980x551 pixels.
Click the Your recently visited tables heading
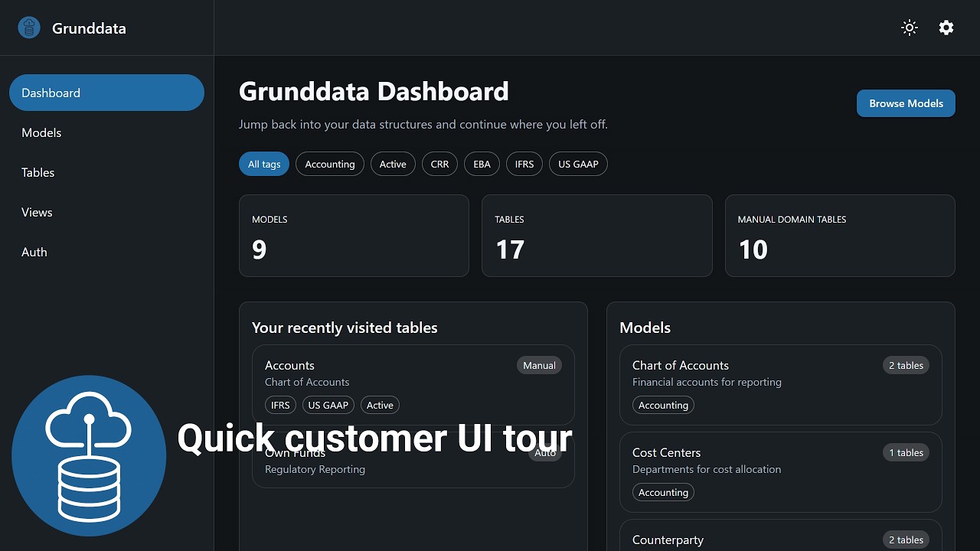point(345,328)
